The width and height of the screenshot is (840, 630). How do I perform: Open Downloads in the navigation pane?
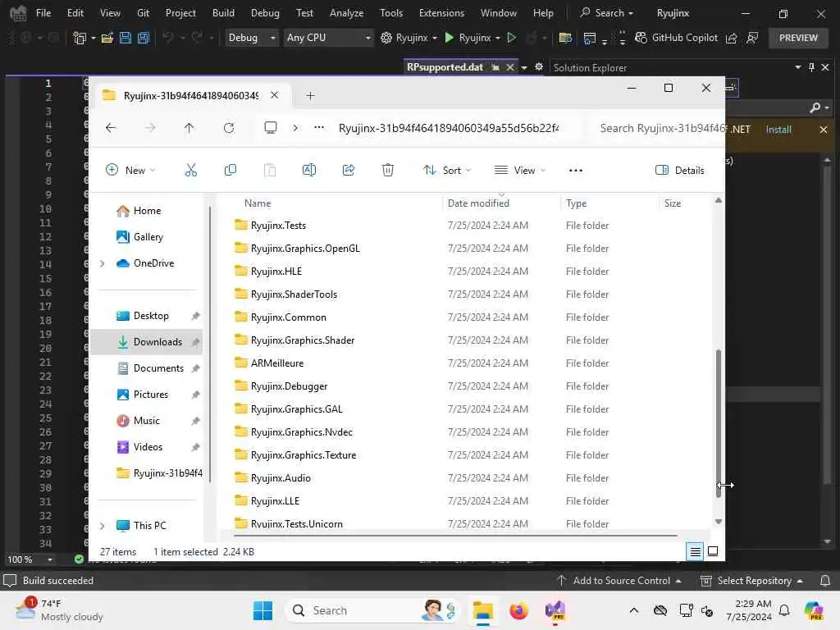(x=148, y=342)
